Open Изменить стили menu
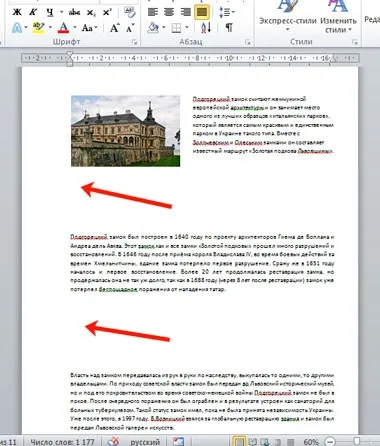380x446 pixels. (x=338, y=17)
